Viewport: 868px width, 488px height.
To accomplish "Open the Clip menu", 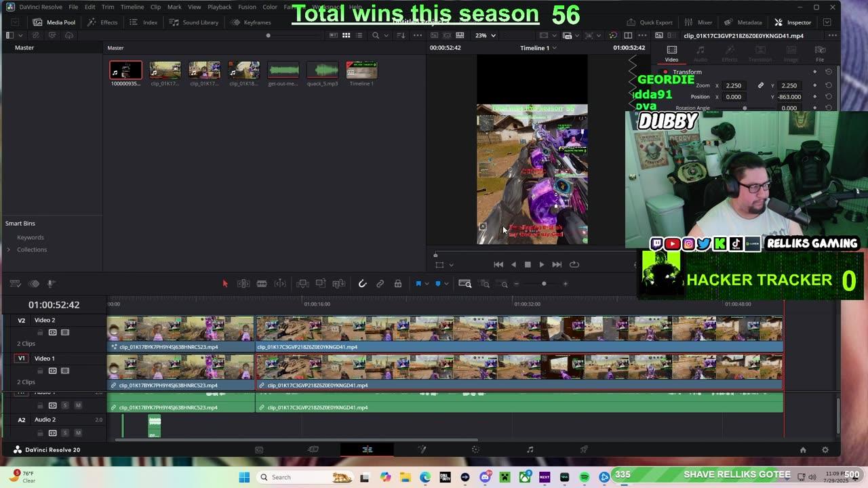I will (x=155, y=7).
